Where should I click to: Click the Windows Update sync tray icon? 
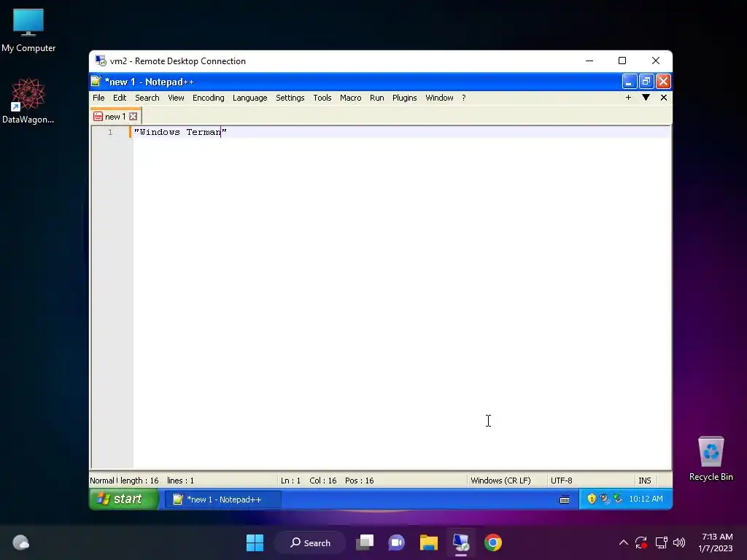pos(641,542)
